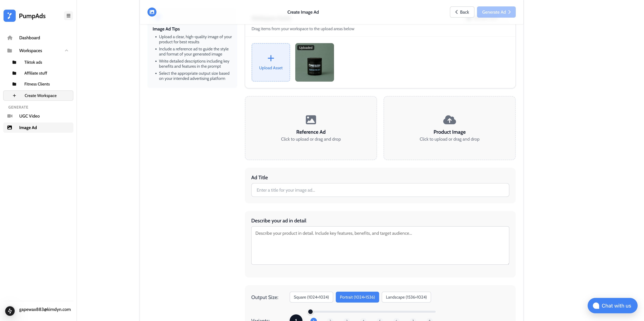Open the Chat with us widget
644x321 pixels.
[x=612, y=306]
